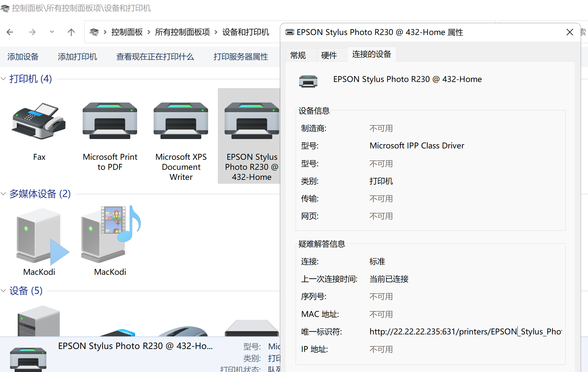
Task: Select the computer tower device under 设备
Action: coord(39,321)
